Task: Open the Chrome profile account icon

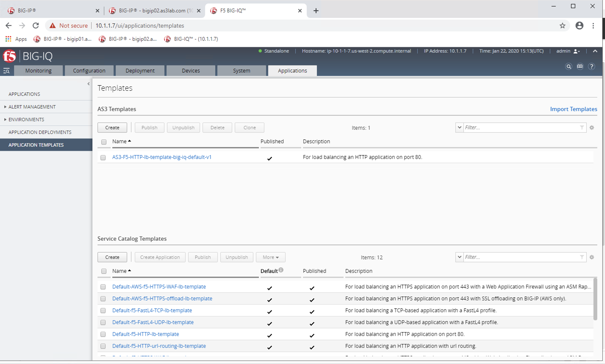Action: [579, 25]
